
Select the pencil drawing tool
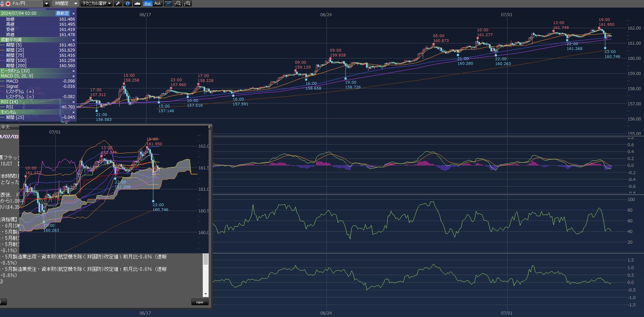tap(118, 3)
